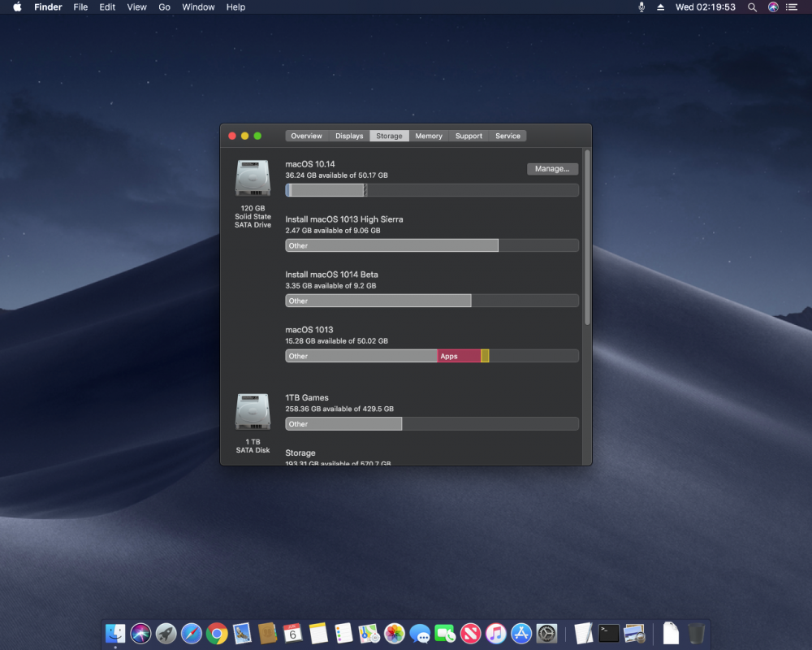Open News icon in Dock
The width and height of the screenshot is (812, 650).
[x=470, y=633]
